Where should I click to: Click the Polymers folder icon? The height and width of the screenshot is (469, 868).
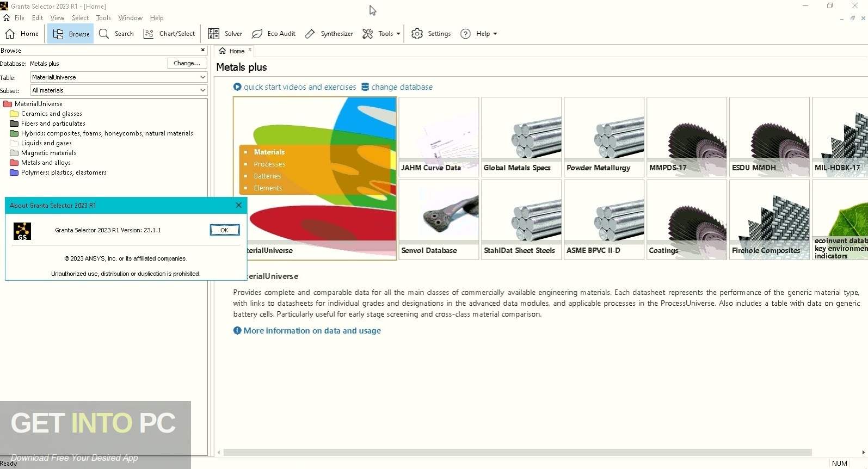[x=14, y=172]
